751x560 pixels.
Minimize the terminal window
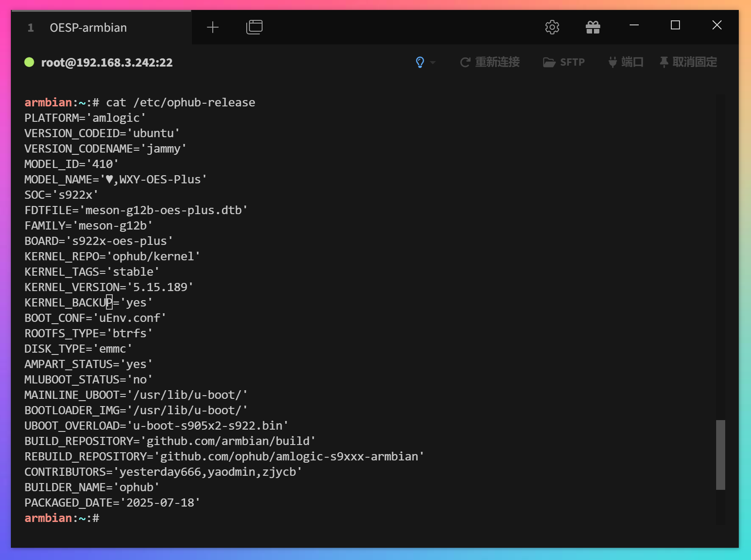[x=634, y=25]
